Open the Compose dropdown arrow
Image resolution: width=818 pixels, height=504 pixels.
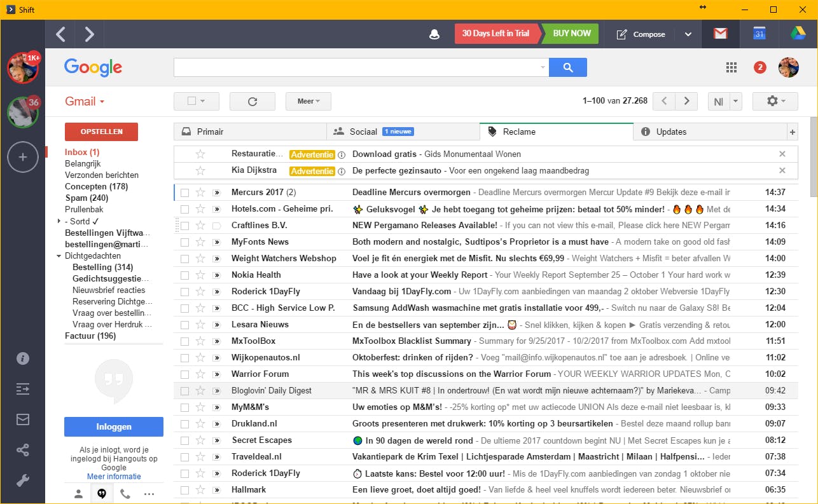click(688, 34)
